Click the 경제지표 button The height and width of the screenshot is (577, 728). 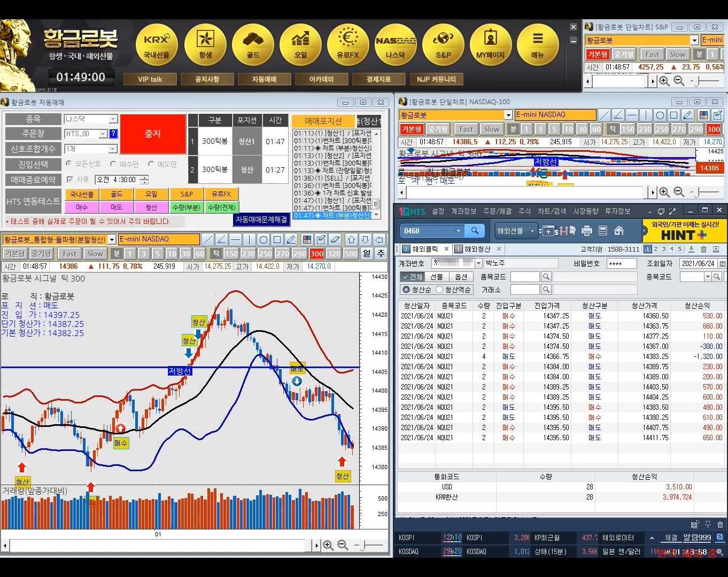coord(378,79)
